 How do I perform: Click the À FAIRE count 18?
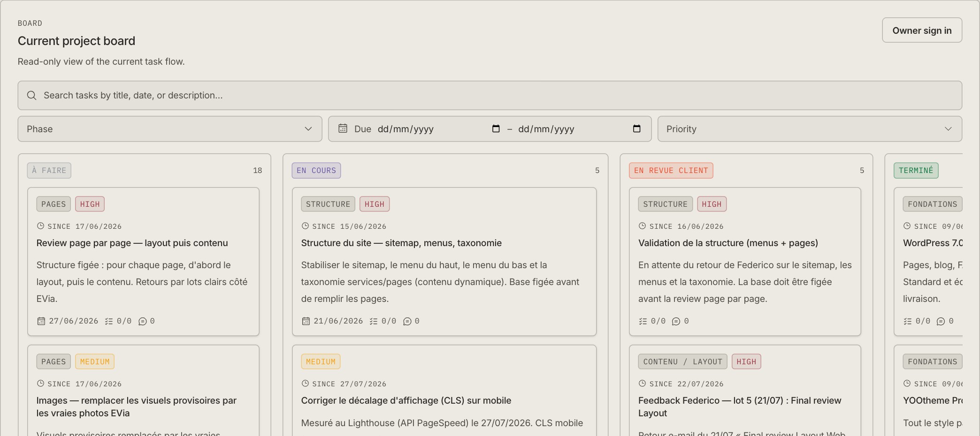tap(257, 171)
